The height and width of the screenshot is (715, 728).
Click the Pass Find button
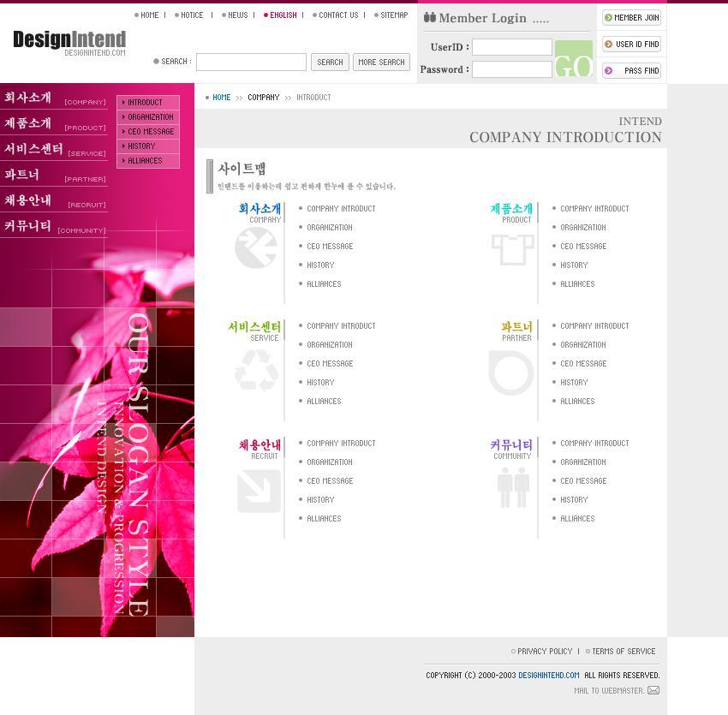(x=631, y=70)
